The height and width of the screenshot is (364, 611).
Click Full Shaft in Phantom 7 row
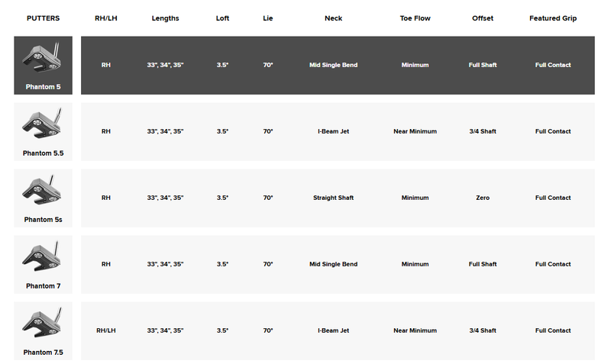pos(483,264)
